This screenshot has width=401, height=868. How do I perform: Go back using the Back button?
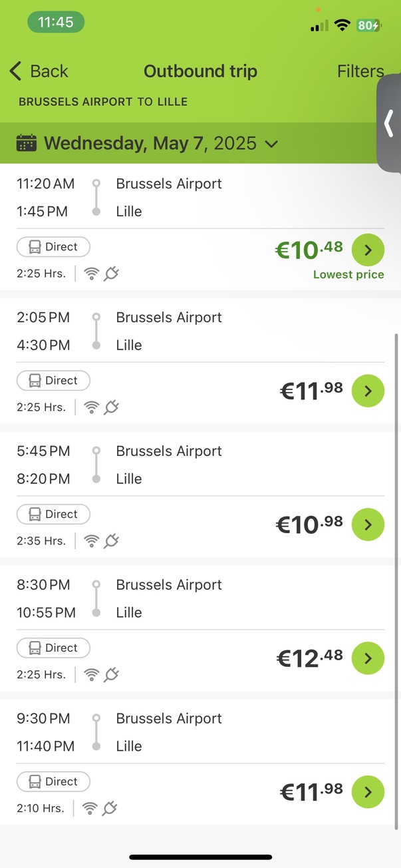[39, 71]
